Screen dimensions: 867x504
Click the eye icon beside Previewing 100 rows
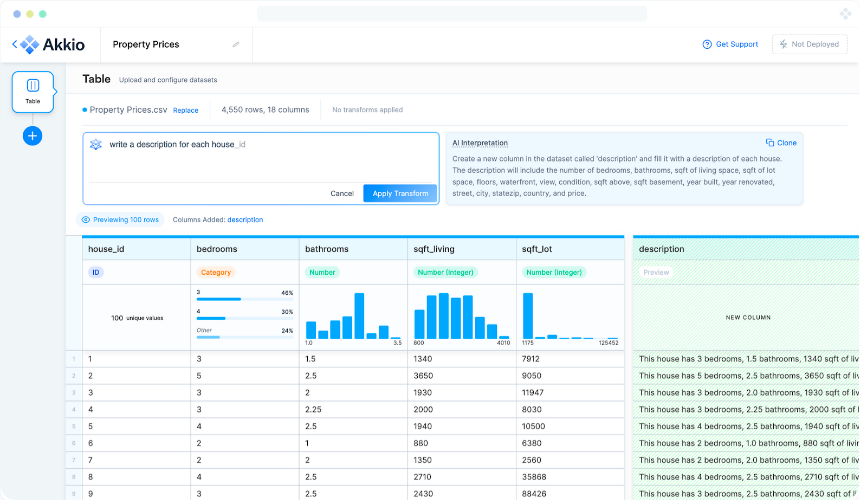tap(86, 219)
